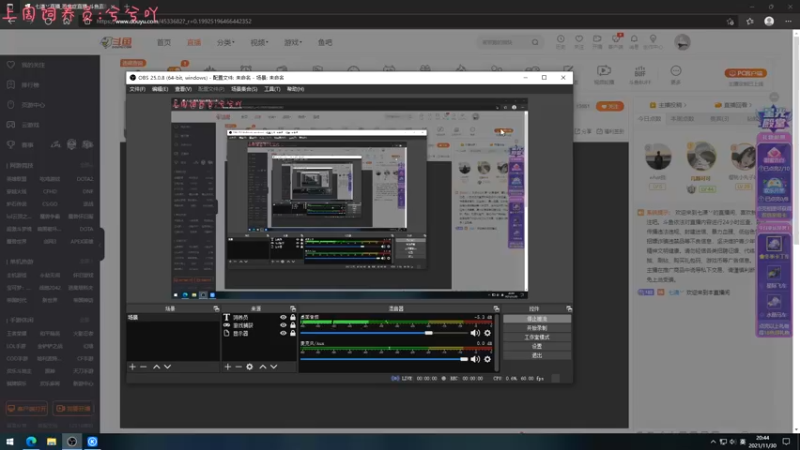Click 开始录制 button in OBS Controls
This screenshot has height=450, width=800.
coord(537,328)
